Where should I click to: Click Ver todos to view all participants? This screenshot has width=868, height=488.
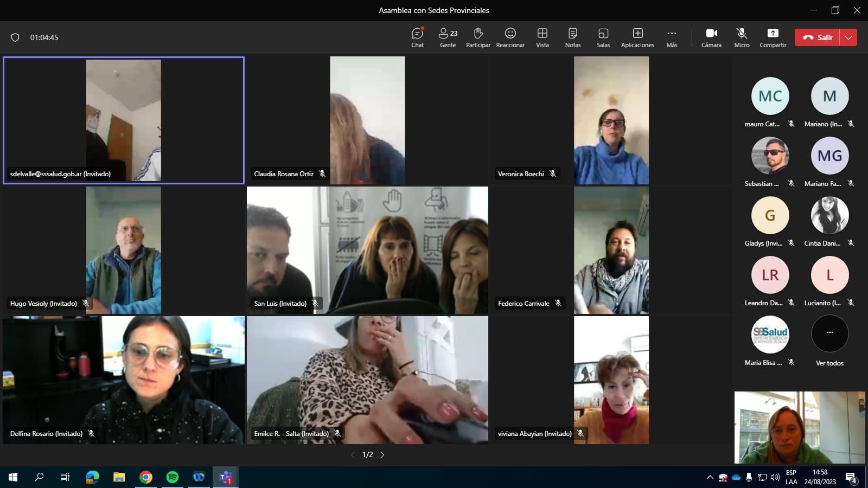[x=829, y=339]
